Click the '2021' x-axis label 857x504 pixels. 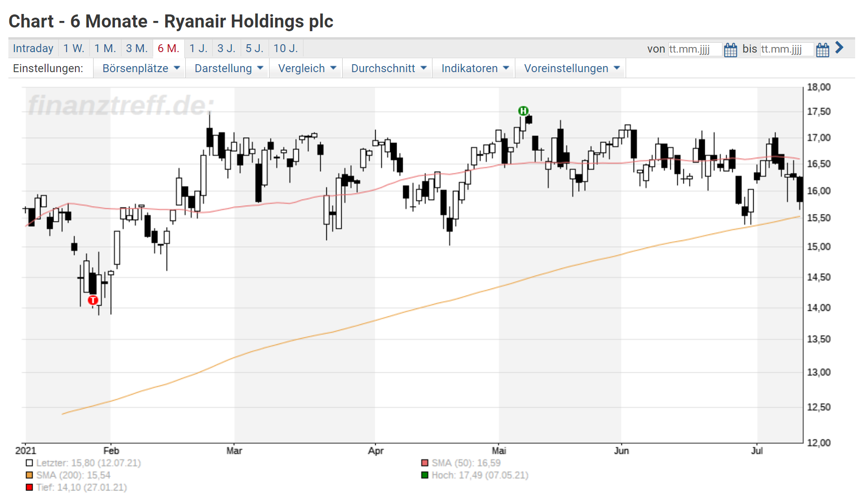[x=26, y=450]
